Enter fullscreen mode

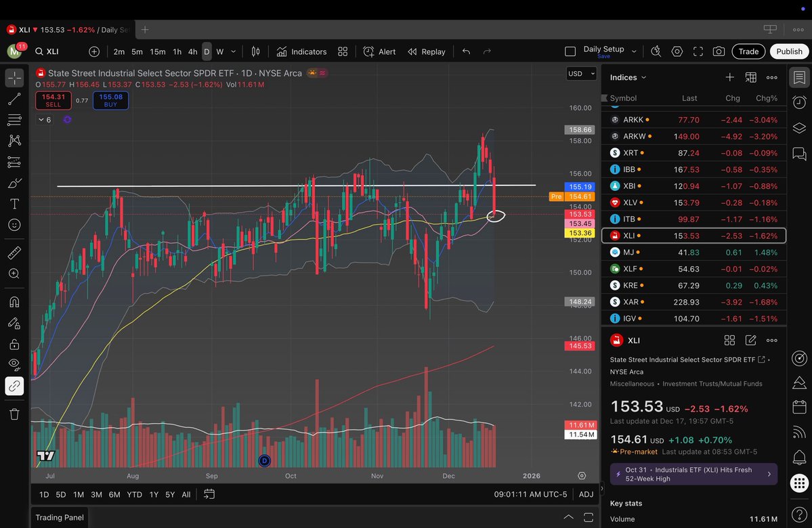tap(698, 51)
